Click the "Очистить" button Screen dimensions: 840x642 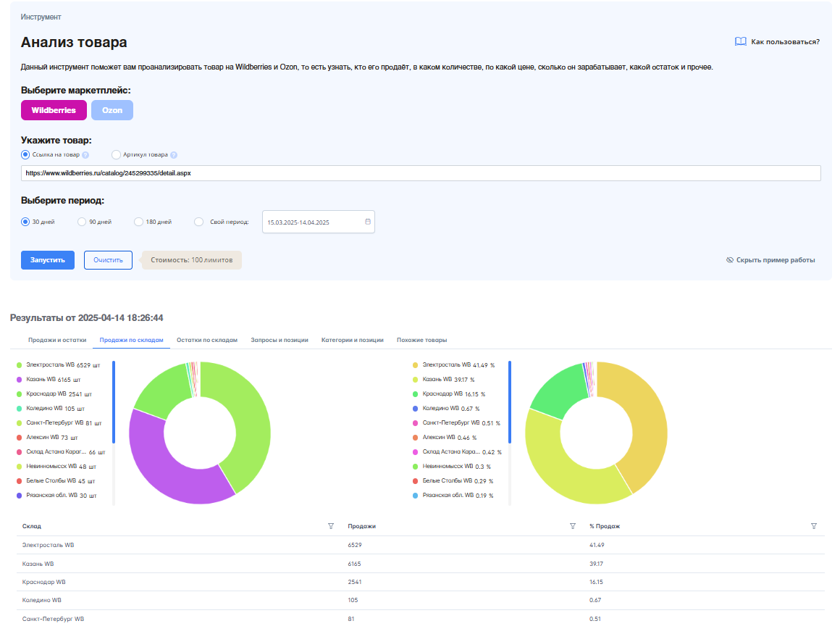click(108, 260)
